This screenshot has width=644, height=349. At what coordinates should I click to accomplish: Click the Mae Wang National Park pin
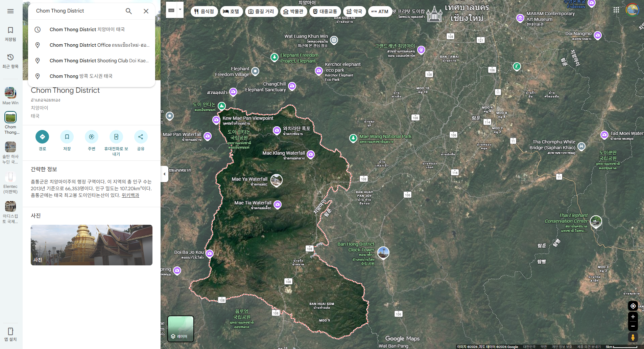pyautogui.click(x=353, y=138)
